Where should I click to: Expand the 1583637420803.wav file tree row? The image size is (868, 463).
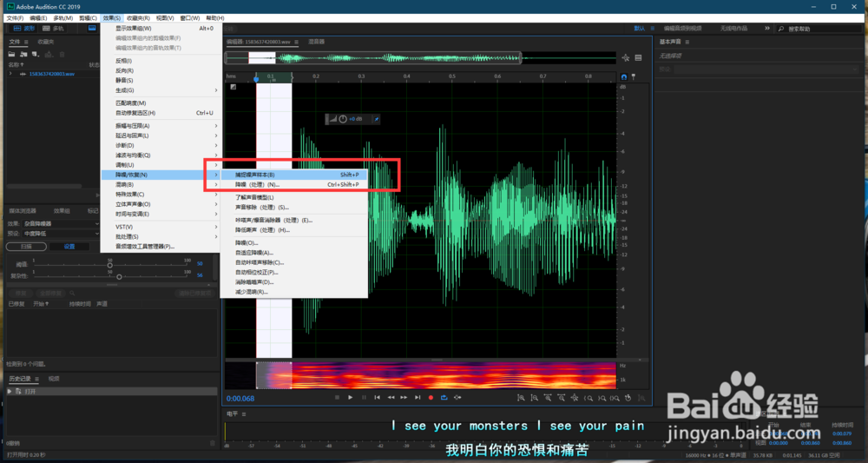(x=10, y=74)
